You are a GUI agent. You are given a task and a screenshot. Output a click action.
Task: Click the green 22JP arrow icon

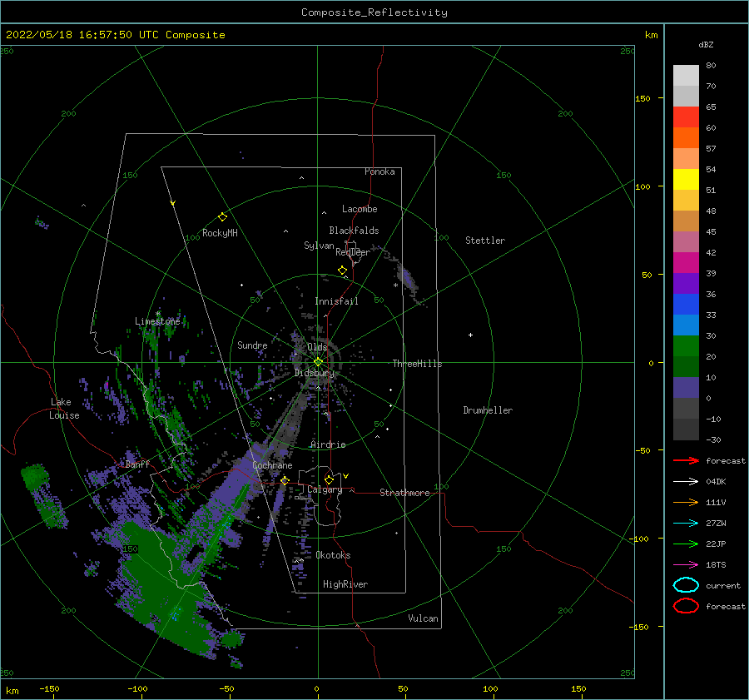pos(686,544)
